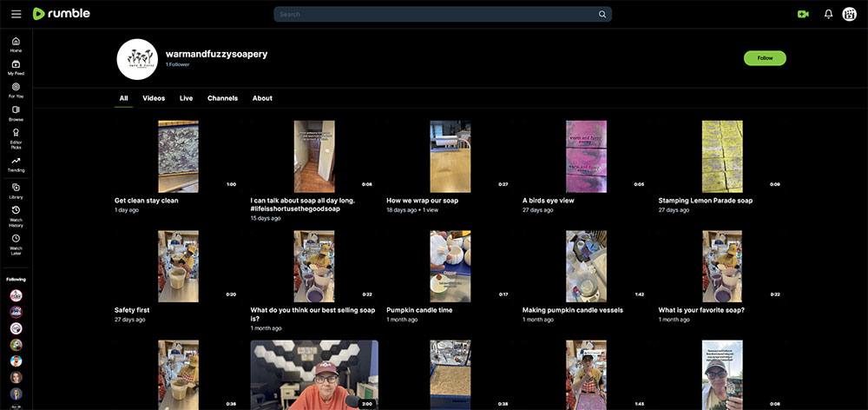The width and height of the screenshot is (868, 410).
Task: Select the All tab
Action: pos(123,98)
